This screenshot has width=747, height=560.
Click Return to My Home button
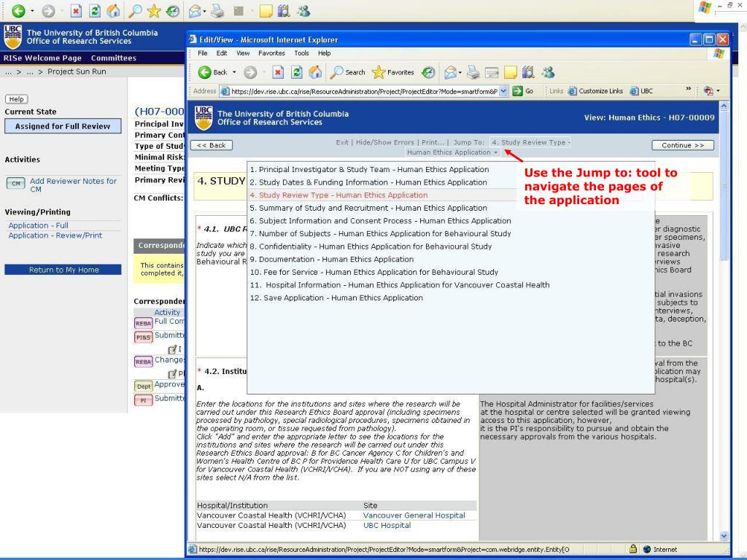tap(63, 270)
